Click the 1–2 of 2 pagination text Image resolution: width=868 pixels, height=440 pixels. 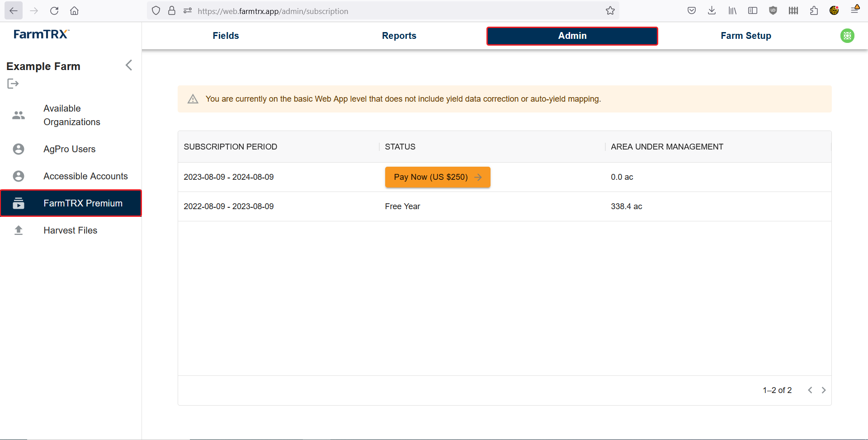[777, 390]
